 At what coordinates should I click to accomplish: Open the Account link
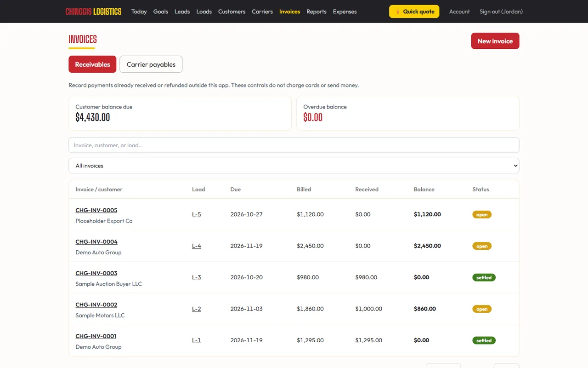[459, 11]
